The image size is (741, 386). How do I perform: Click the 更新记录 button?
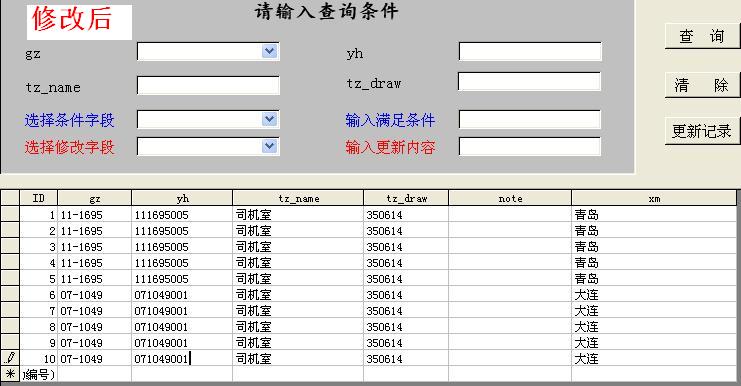702,131
